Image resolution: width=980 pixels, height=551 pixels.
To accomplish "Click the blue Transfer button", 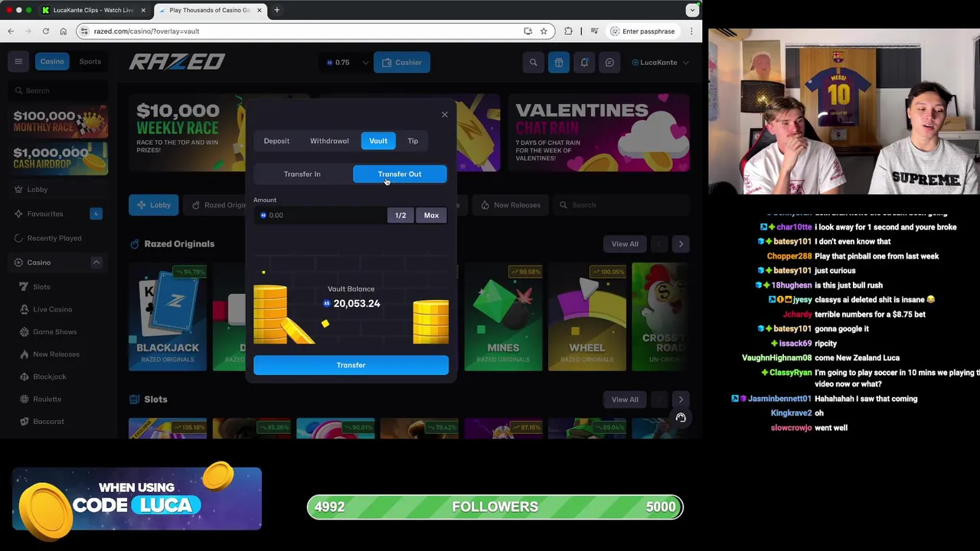I will pos(351,365).
